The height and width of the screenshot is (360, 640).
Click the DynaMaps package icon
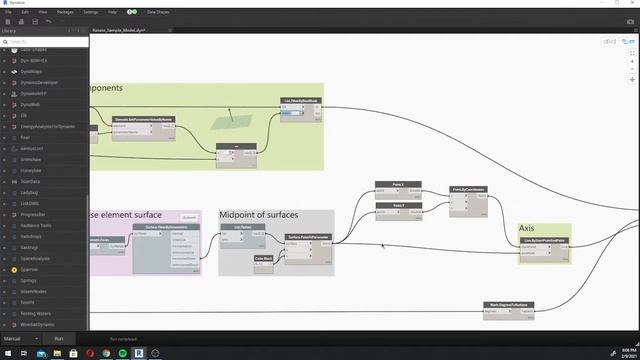[14, 71]
